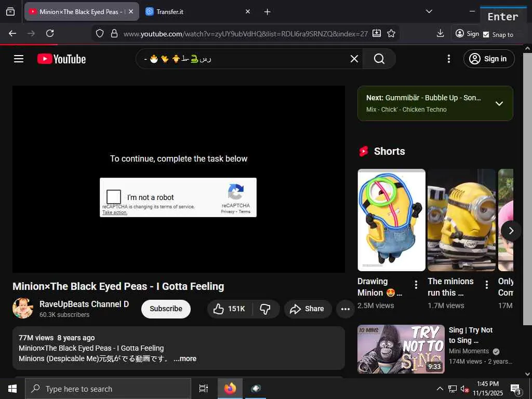Run search with magnifier button
Image resolution: width=532 pixels, height=399 pixels.
click(x=379, y=59)
